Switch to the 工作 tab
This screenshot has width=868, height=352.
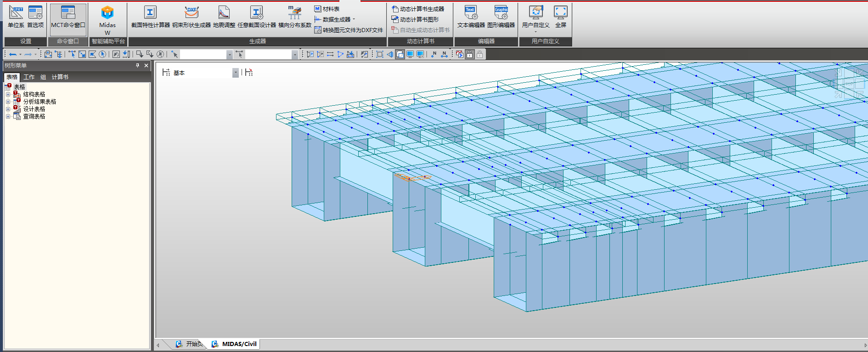click(29, 77)
